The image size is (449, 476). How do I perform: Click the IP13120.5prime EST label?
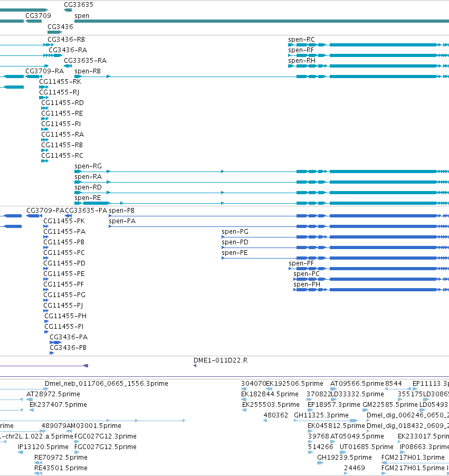(43, 447)
